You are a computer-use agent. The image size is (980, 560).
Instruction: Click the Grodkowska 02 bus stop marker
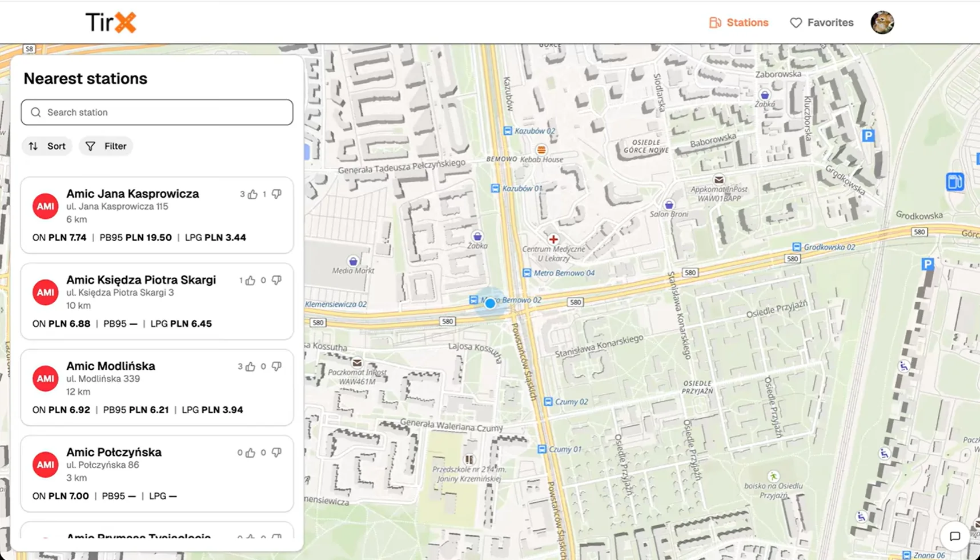[796, 247]
